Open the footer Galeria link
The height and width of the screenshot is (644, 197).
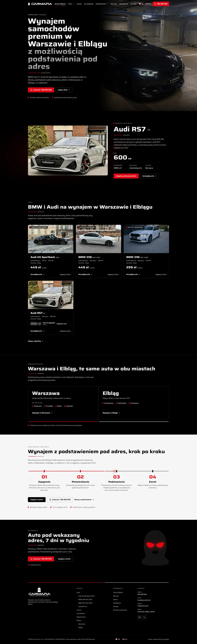(x=115, y=599)
